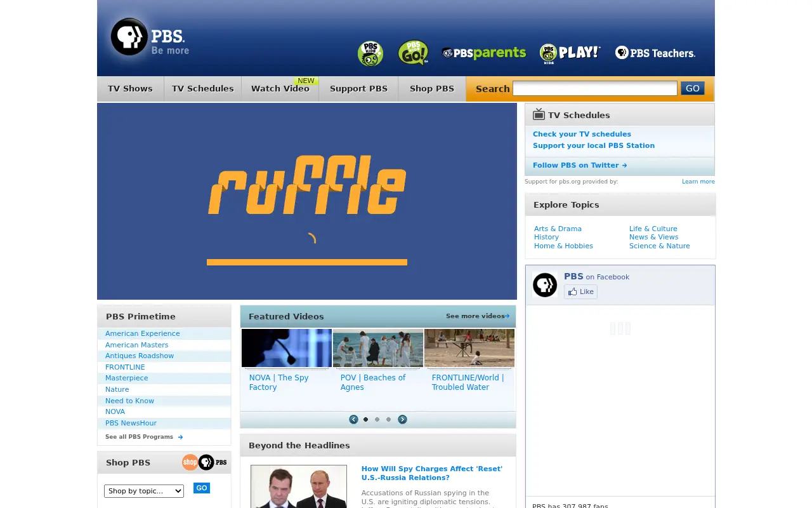Visit the PBS Parents logo link
The height and width of the screenshot is (508, 812).
[483, 53]
